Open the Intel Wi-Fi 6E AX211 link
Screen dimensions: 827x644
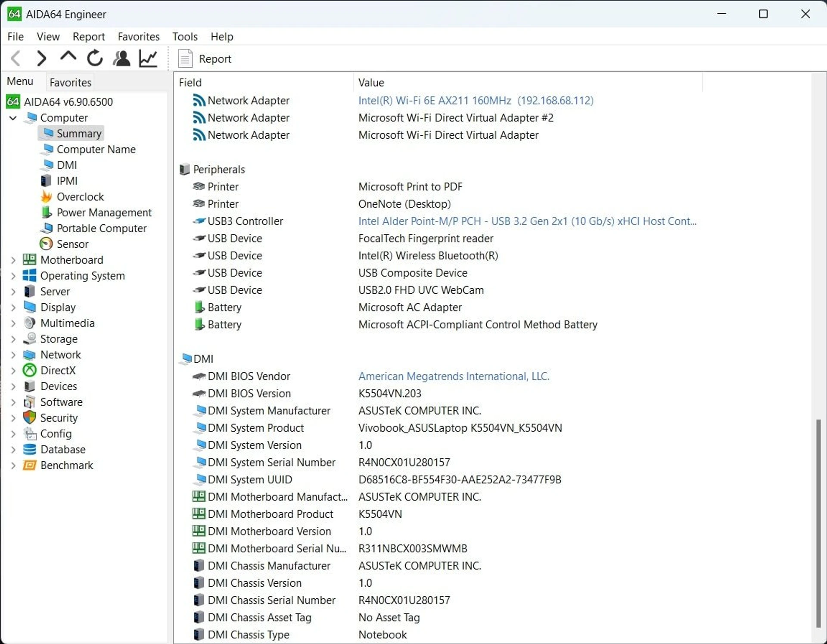pos(476,100)
